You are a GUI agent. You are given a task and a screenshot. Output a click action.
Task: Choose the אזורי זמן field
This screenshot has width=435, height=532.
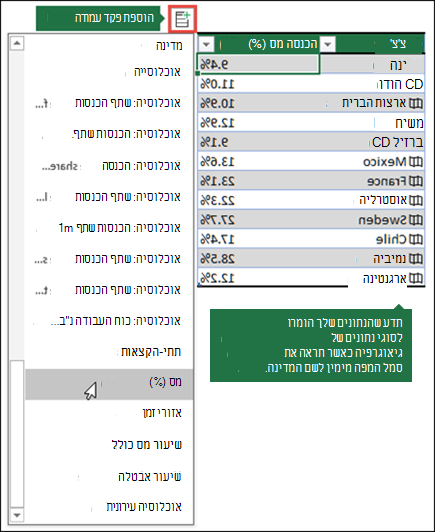(109, 413)
